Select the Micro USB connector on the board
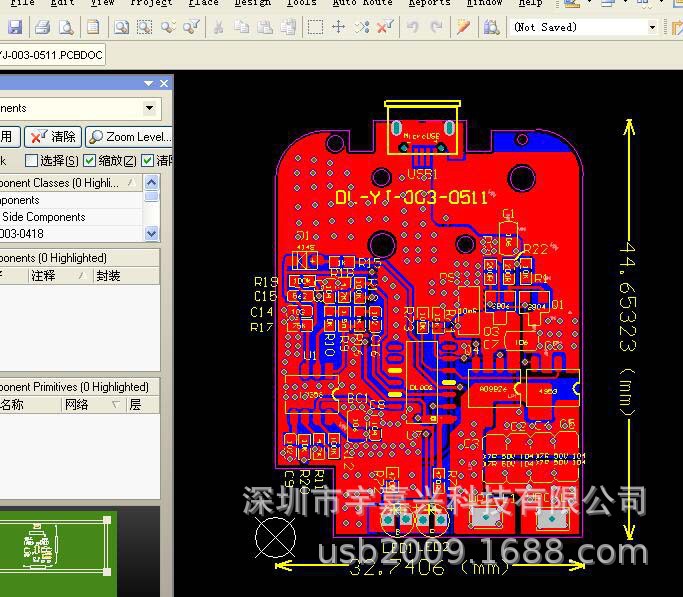This screenshot has width=683, height=597. (422, 129)
